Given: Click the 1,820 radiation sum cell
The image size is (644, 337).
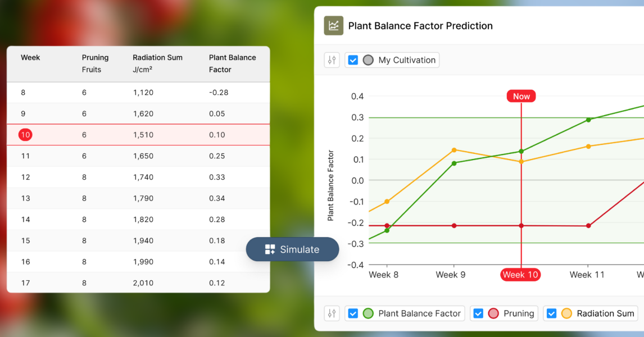Looking at the screenshot, I should 143,219.
